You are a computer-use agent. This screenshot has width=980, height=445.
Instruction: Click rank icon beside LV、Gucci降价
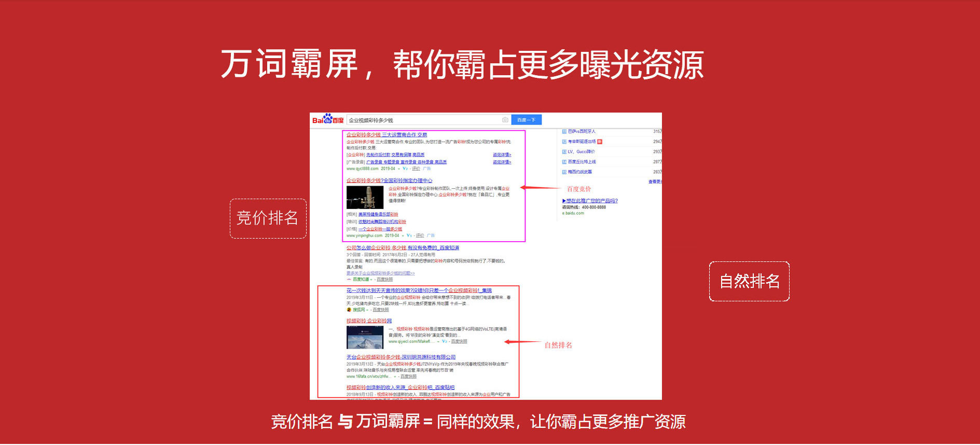[564, 151]
